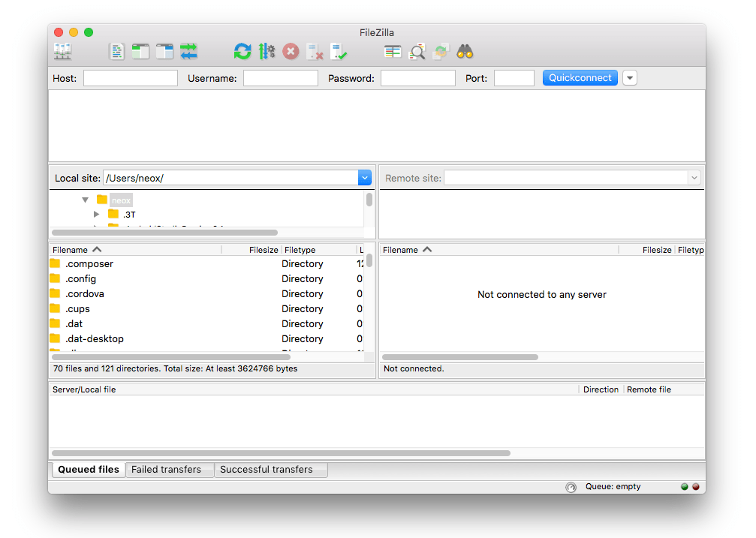Sort local list by Filename header

135,250
